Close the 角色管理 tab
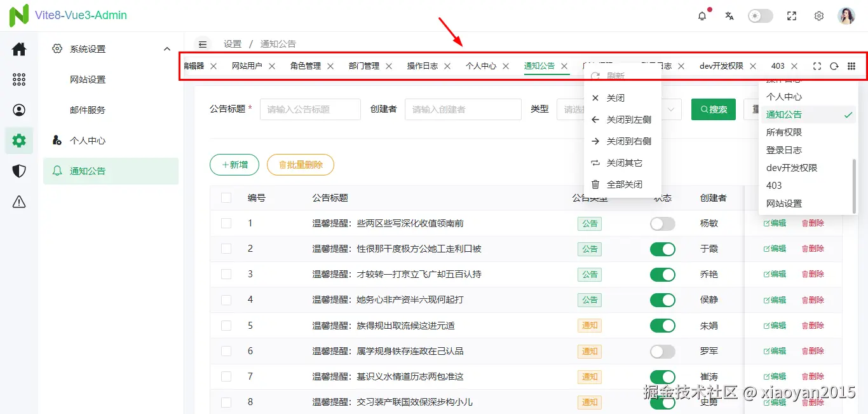 (330, 66)
